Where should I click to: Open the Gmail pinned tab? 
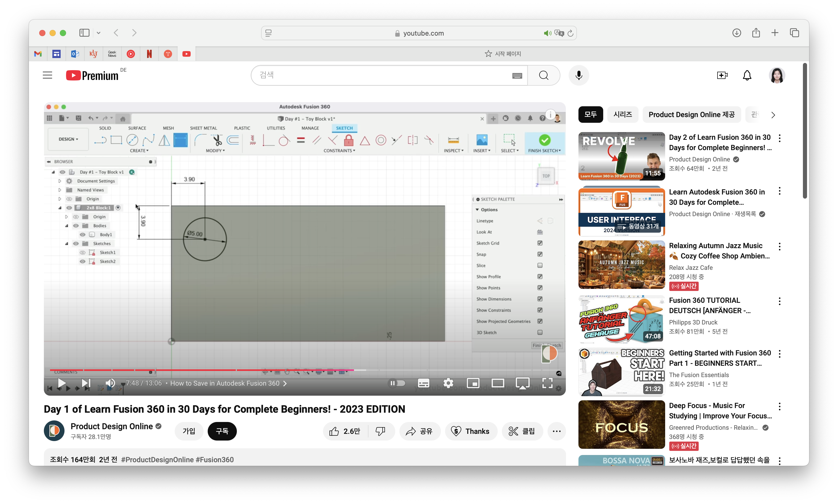tap(38, 54)
